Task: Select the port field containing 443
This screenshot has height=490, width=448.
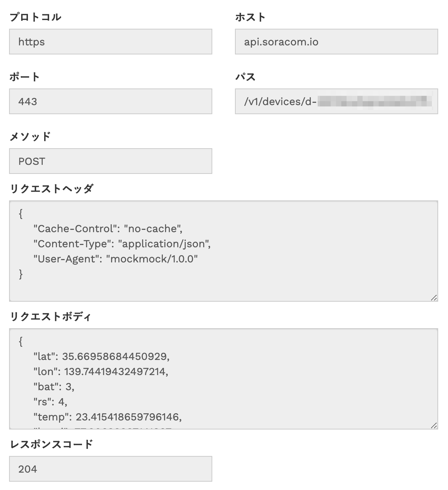Action: pos(110,101)
